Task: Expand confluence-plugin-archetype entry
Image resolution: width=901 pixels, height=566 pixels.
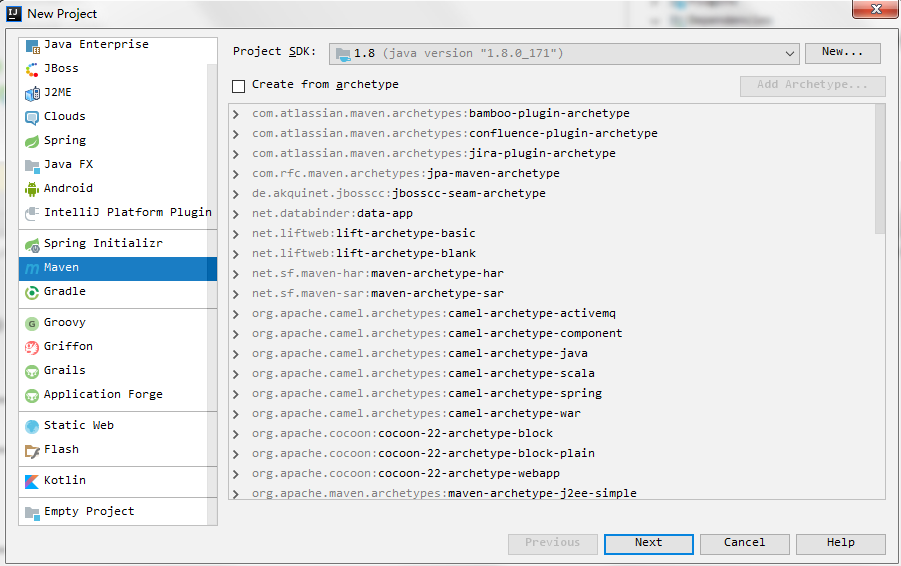Action: pyautogui.click(x=236, y=134)
